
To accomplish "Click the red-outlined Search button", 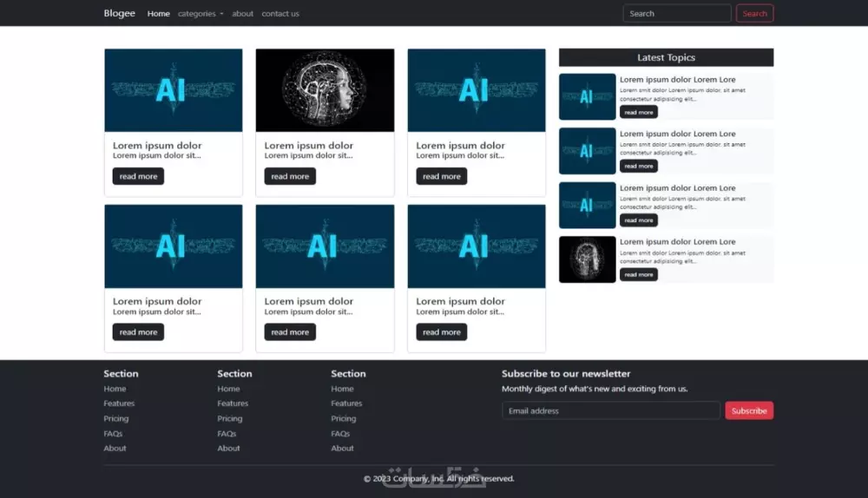I will (x=754, y=13).
